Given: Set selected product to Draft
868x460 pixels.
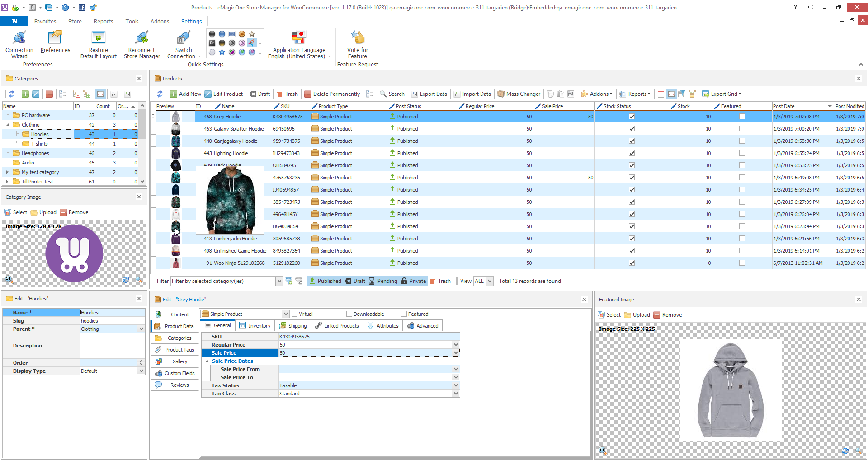Looking at the screenshot, I should (259, 94).
